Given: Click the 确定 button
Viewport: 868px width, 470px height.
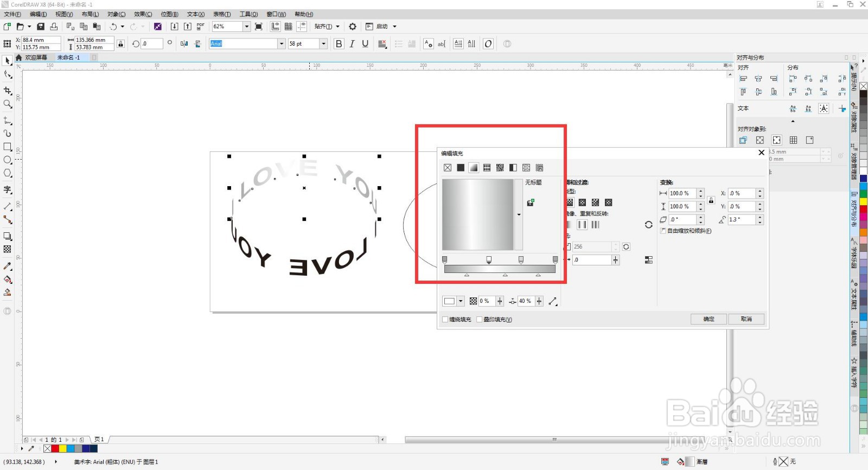Looking at the screenshot, I should pyautogui.click(x=709, y=319).
